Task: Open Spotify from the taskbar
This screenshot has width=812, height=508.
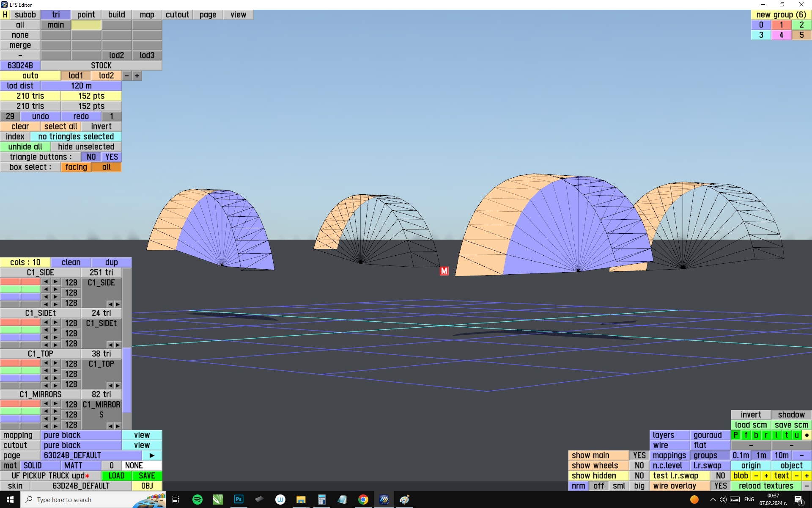Action: point(197,500)
